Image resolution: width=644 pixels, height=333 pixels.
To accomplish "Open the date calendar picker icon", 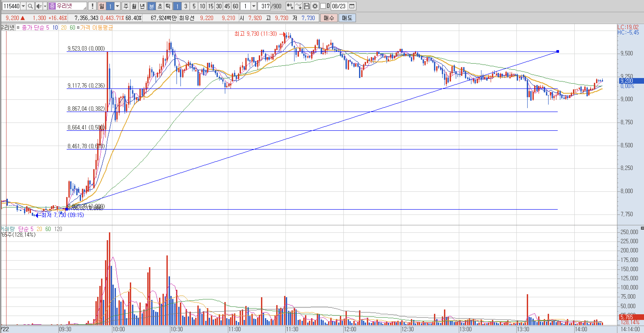I will [x=352, y=6].
